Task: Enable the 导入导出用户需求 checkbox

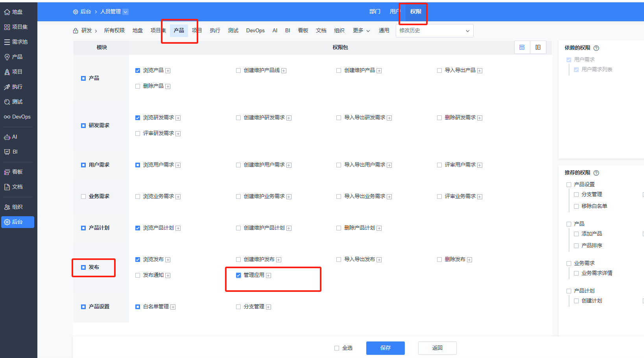Action: (x=339, y=165)
